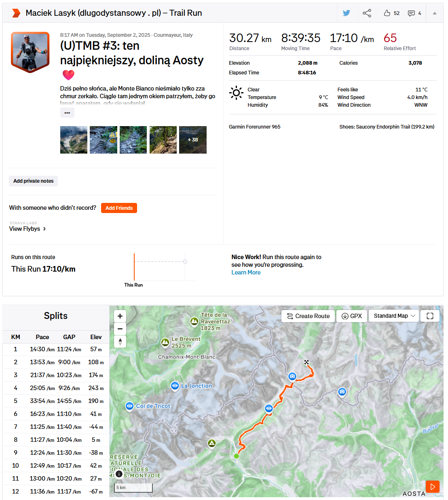Reset map compass orientation
The image size is (448, 500).
point(120,342)
